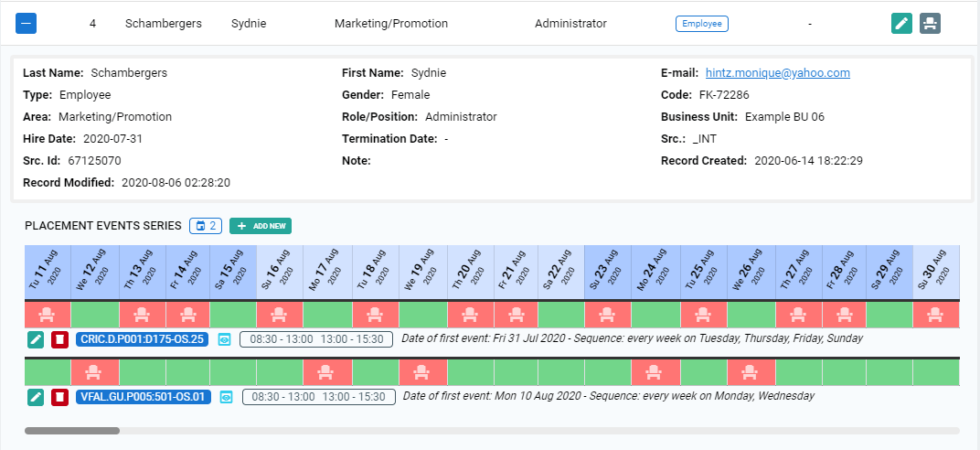Click CRIC series seat icon on Fr 28 Aug
980x450 pixels.
tap(845, 315)
